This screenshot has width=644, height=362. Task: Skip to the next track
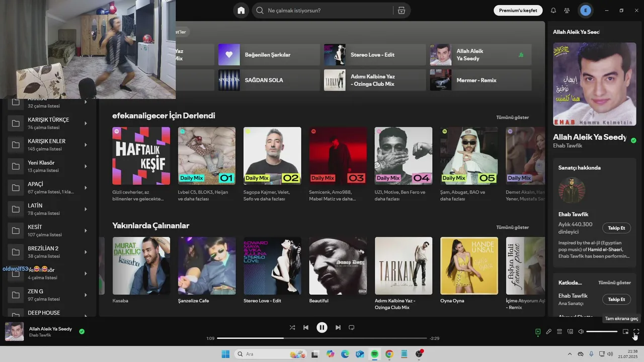(338, 327)
